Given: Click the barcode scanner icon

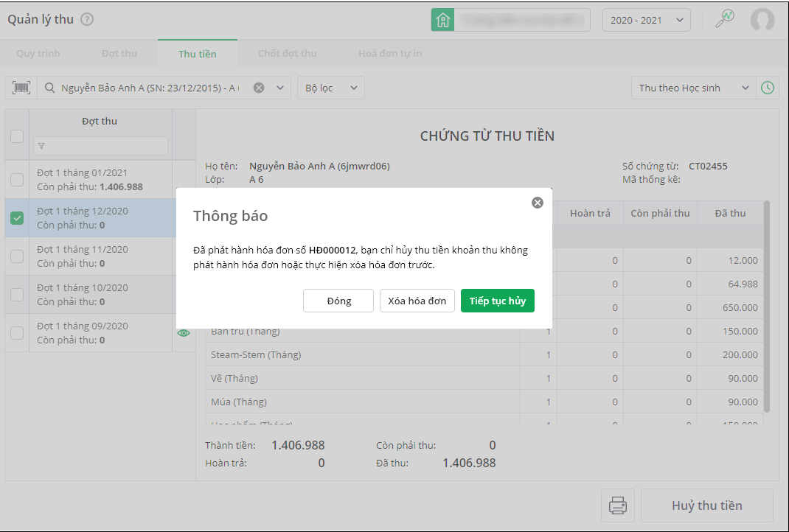Looking at the screenshot, I should [21, 88].
